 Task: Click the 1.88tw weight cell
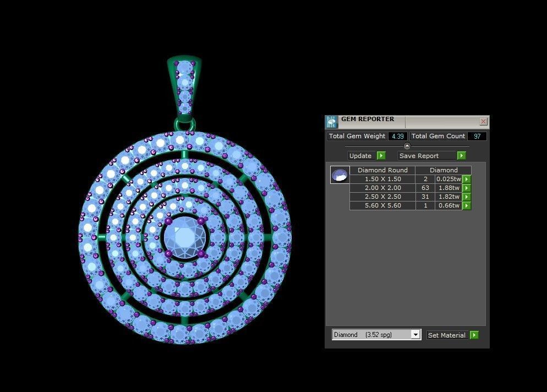tap(448, 188)
